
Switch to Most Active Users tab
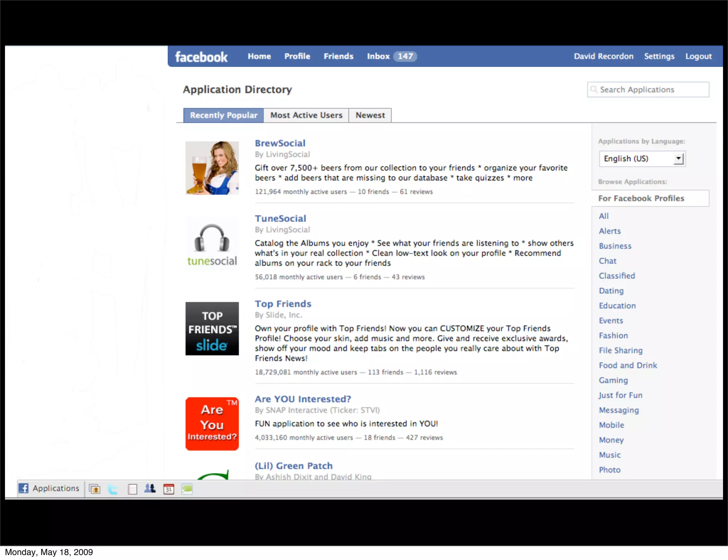pos(306,115)
